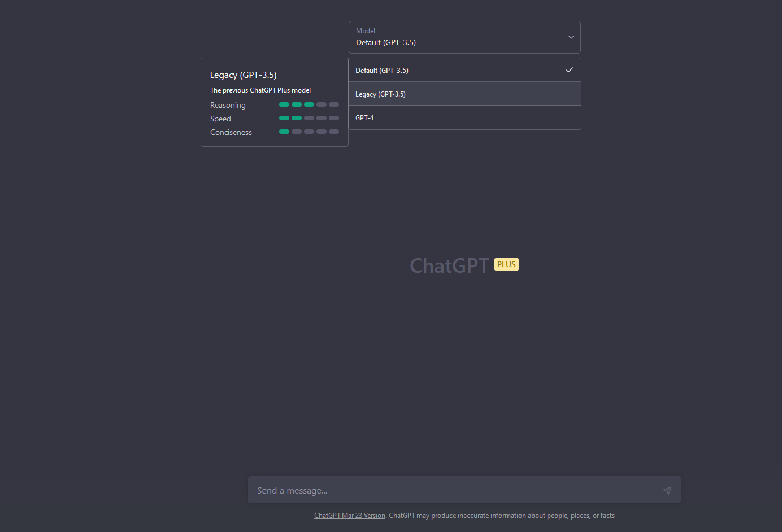Click the Model dropdown chevron arrow
The image size is (782, 532).
(571, 37)
